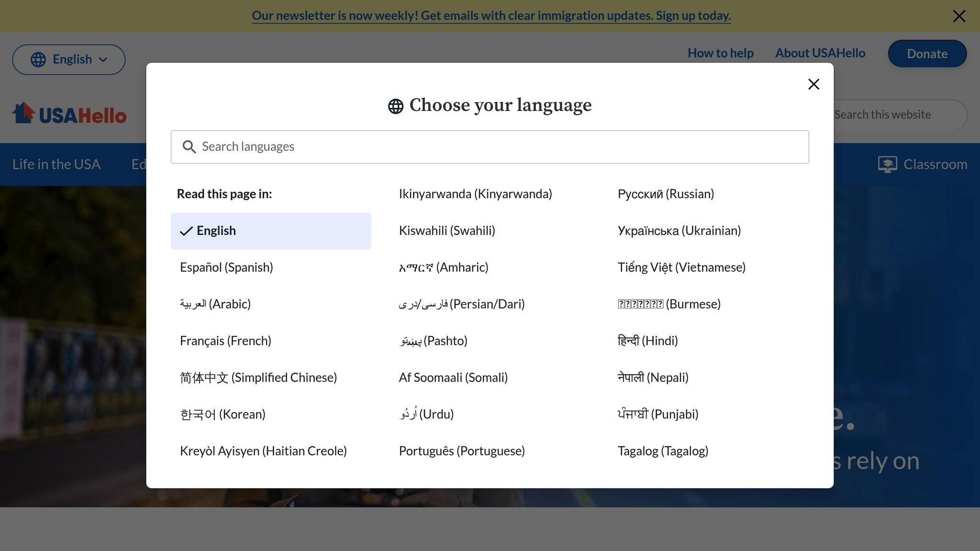
Task: Choose Español (Spanish) language
Action: coord(226,267)
